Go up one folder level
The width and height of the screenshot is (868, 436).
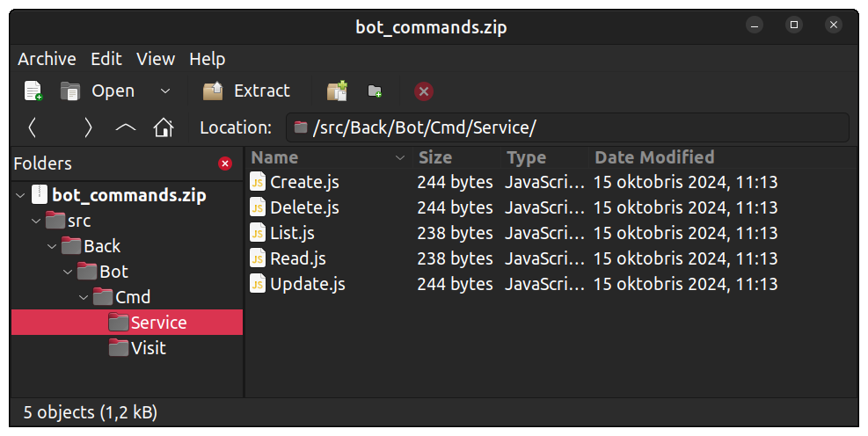[126, 127]
